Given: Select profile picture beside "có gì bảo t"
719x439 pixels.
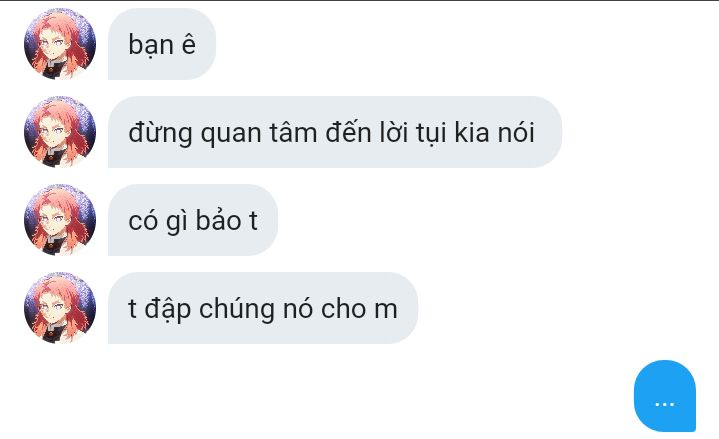Looking at the screenshot, I should 60,220.
